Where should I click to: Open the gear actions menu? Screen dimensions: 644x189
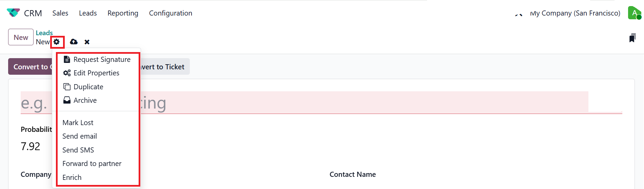tap(57, 42)
